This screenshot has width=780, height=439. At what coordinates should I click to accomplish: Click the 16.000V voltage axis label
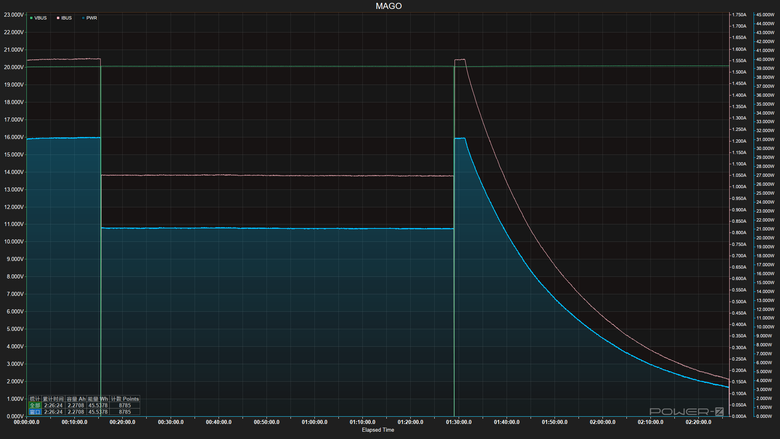(14, 137)
